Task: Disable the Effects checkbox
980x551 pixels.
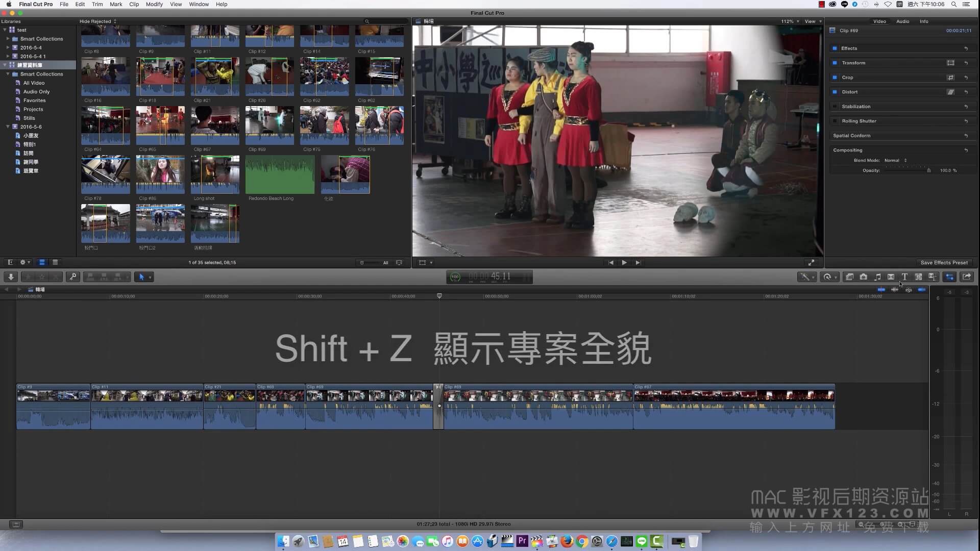Action: (835, 48)
